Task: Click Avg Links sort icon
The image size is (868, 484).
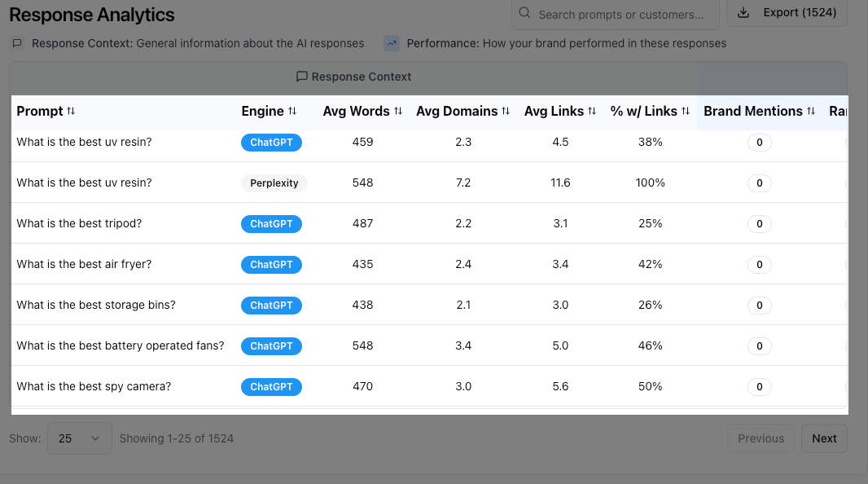Action: click(592, 112)
